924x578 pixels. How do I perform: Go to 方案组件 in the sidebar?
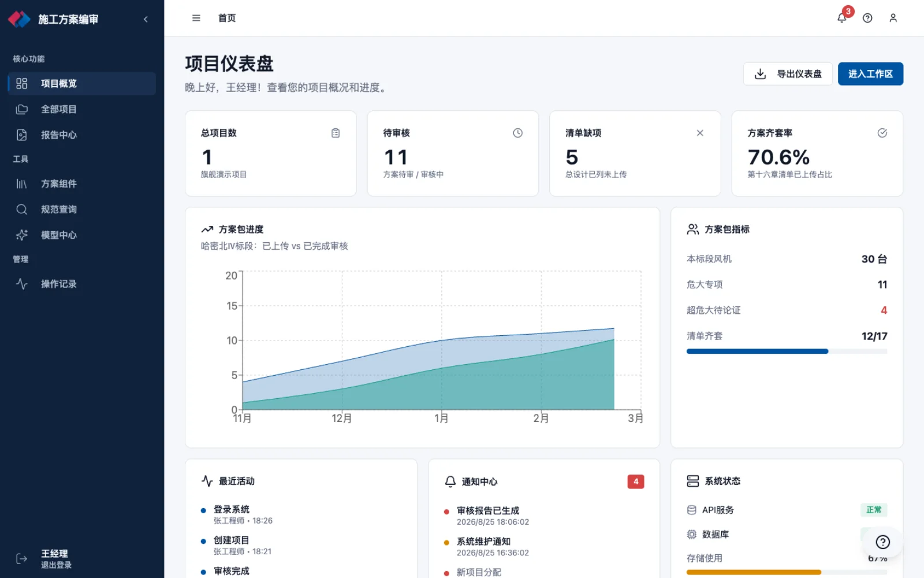[82, 184]
